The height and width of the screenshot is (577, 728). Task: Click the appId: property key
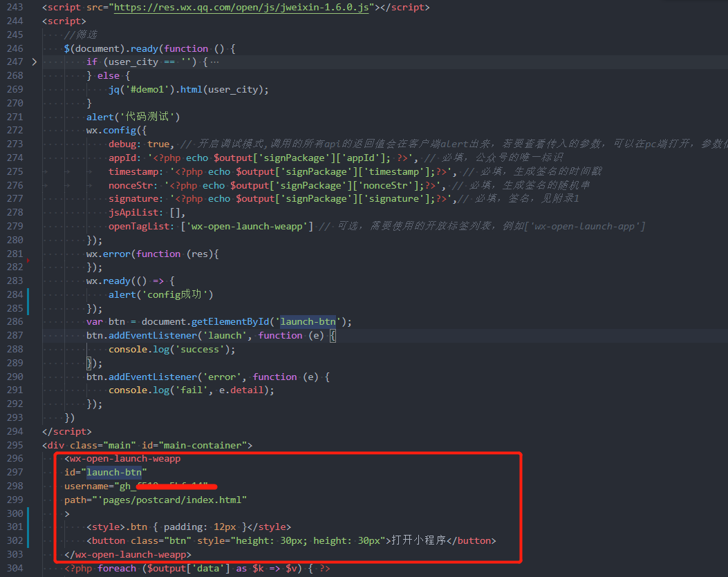pyautogui.click(x=125, y=158)
